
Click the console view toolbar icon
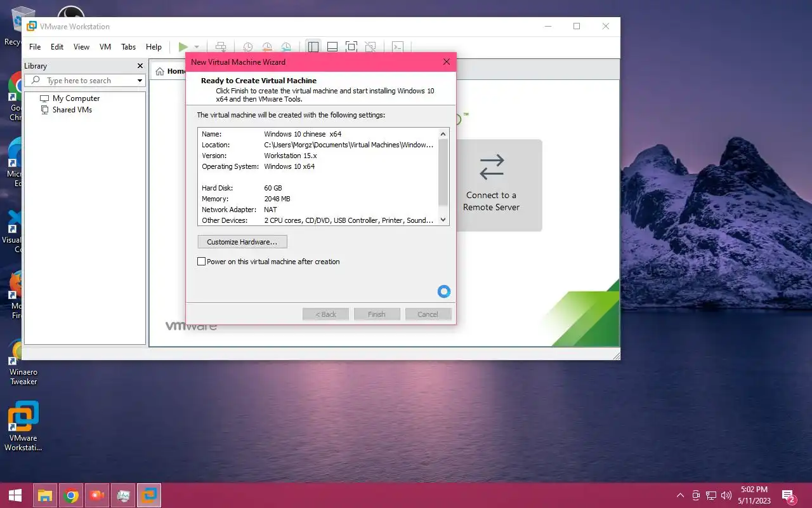[397, 47]
